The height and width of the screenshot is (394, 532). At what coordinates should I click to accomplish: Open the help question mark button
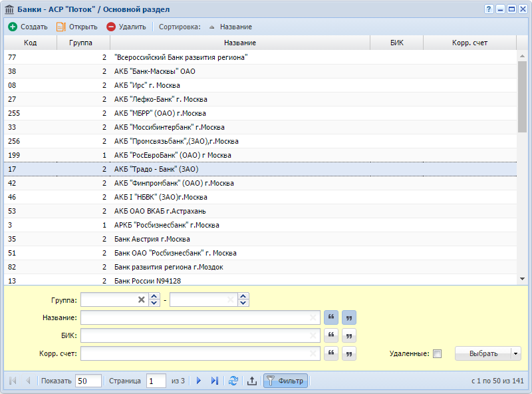click(489, 9)
